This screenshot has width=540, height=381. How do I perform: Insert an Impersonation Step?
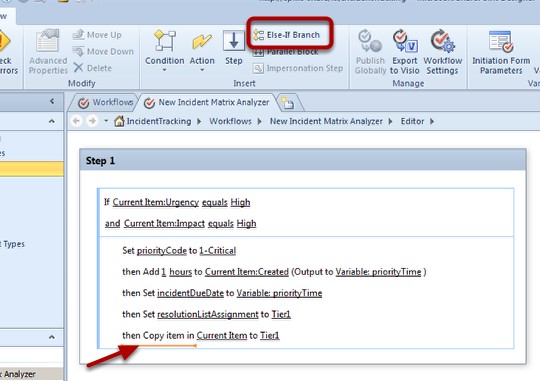click(298, 68)
